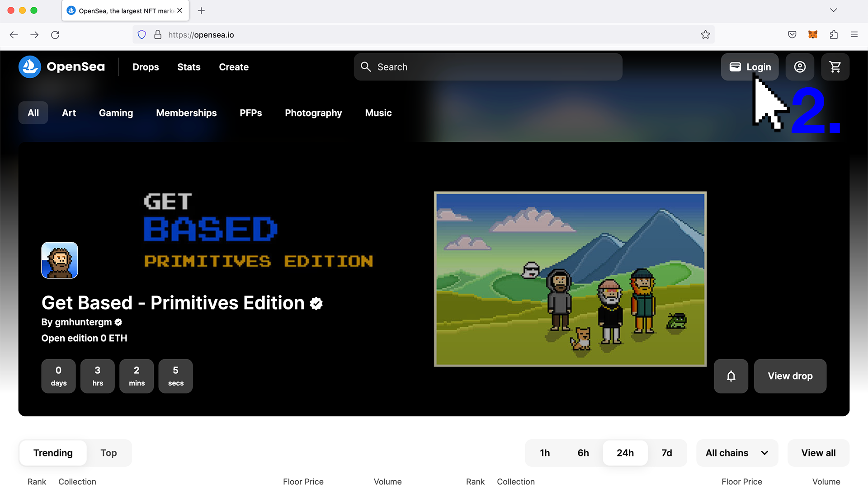Click the secs countdown box
This screenshot has height=488, width=868.
point(175,376)
